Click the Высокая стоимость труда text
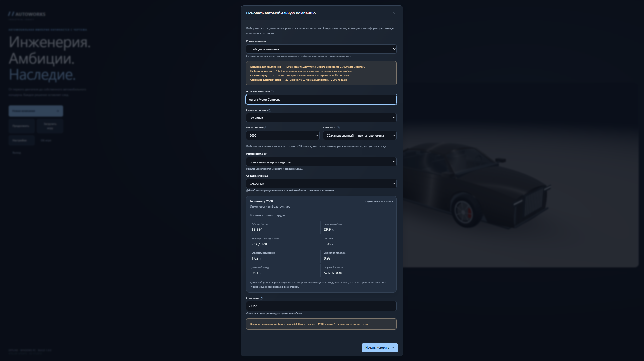The width and height of the screenshot is (644, 361). (267, 215)
